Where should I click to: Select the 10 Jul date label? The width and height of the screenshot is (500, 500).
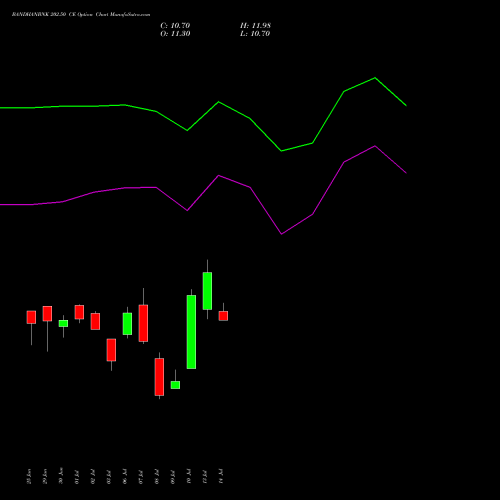click(189, 476)
